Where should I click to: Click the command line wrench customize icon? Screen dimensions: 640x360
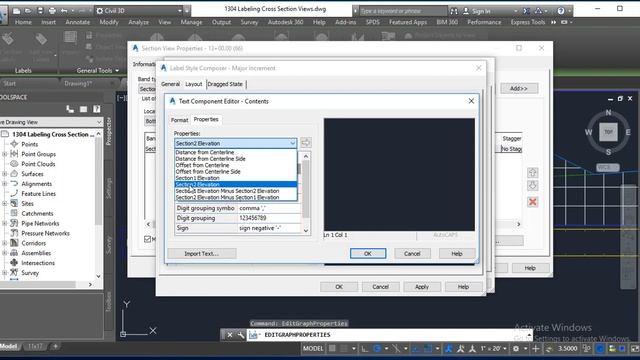(241, 335)
